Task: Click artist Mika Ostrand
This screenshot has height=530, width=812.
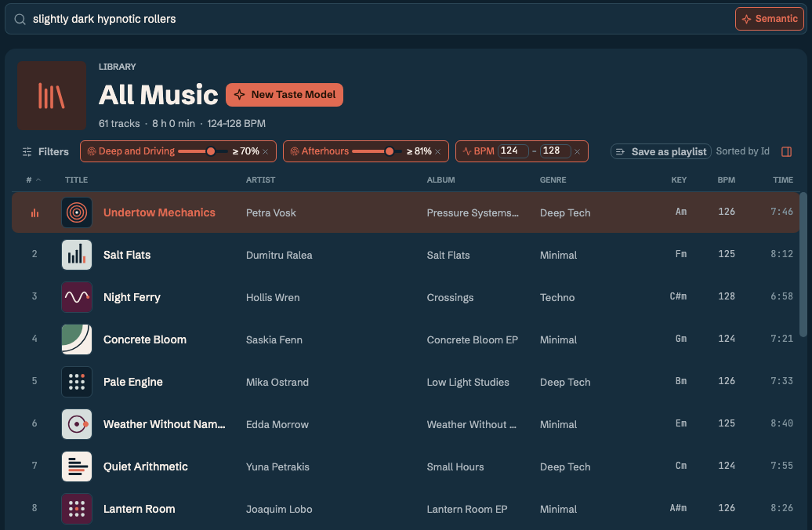Action: 277,382
